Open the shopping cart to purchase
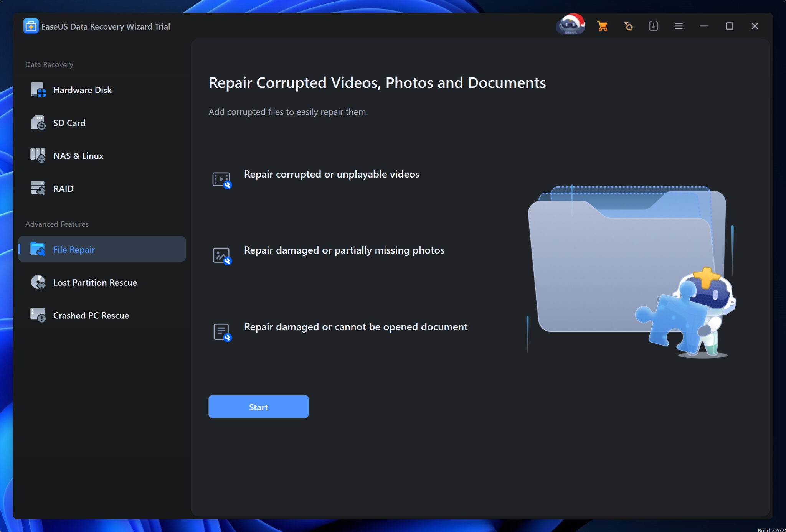This screenshot has width=786, height=532. click(x=602, y=26)
